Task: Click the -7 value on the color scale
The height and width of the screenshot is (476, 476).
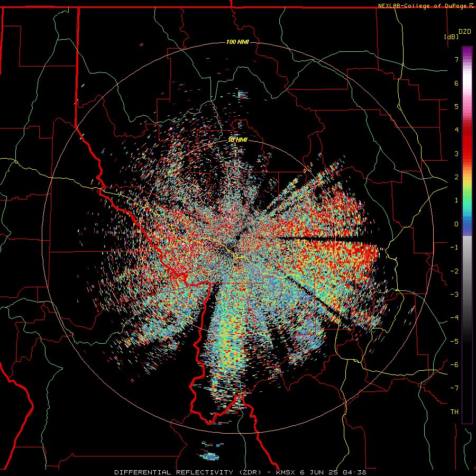Action: pyautogui.click(x=454, y=388)
